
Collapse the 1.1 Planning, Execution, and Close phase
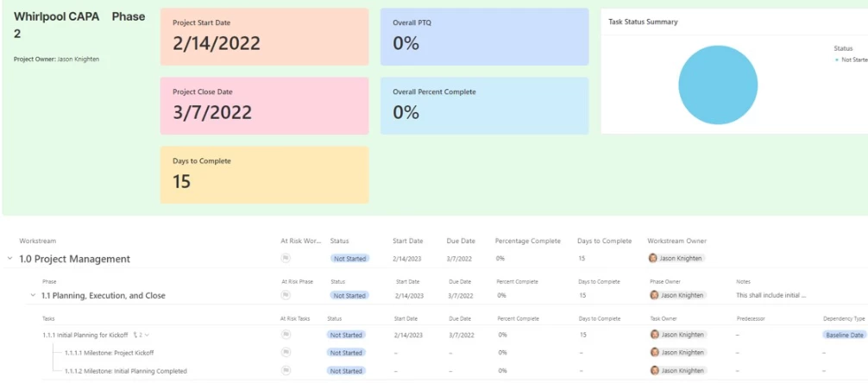coord(33,296)
